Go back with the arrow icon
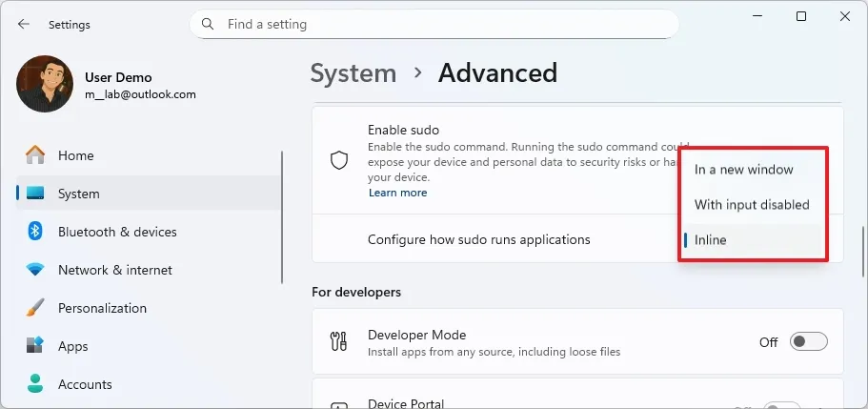The image size is (868, 409). point(23,24)
